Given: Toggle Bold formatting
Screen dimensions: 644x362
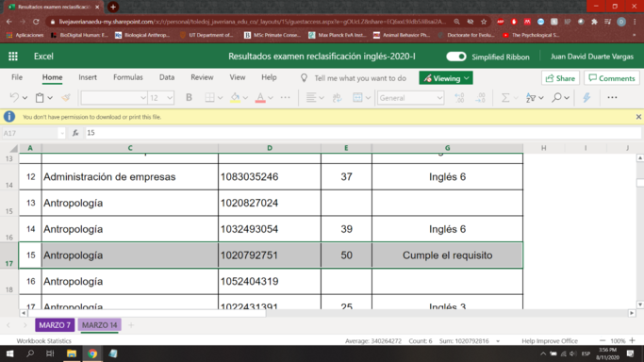Looking at the screenshot, I should [x=189, y=97].
